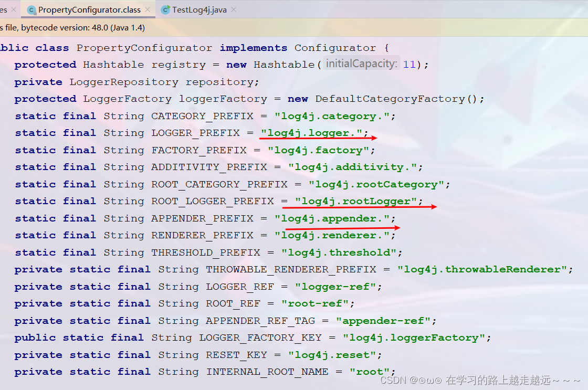588x390 pixels.
Task: Click the ROOT_REF constant
Action: pos(233,304)
